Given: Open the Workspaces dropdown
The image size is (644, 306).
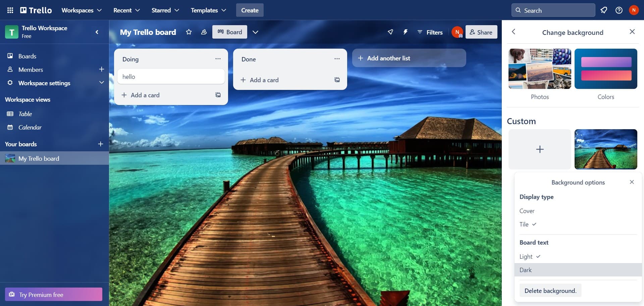Looking at the screenshot, I should (x=81, y=10).
